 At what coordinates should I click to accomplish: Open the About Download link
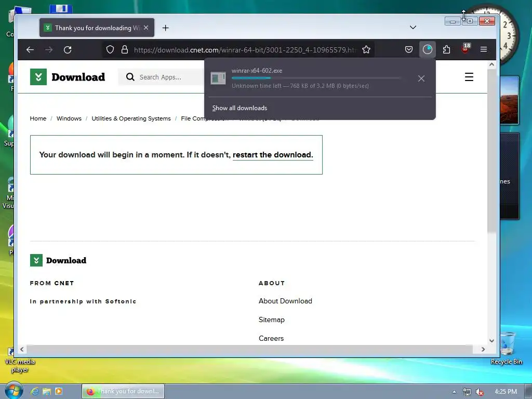click(285, 301)
